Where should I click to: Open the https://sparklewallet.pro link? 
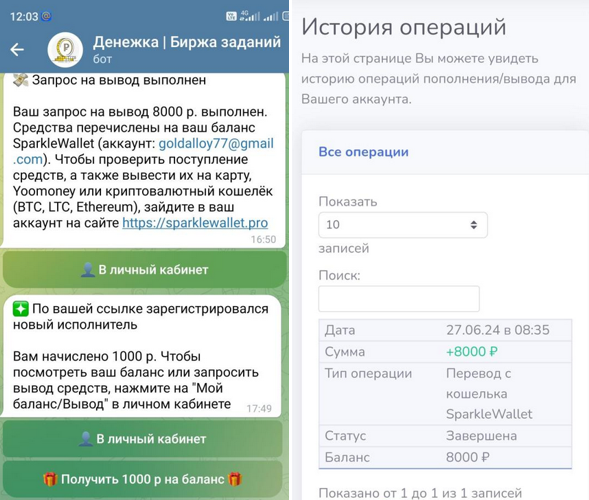click(x=195, y=223)
